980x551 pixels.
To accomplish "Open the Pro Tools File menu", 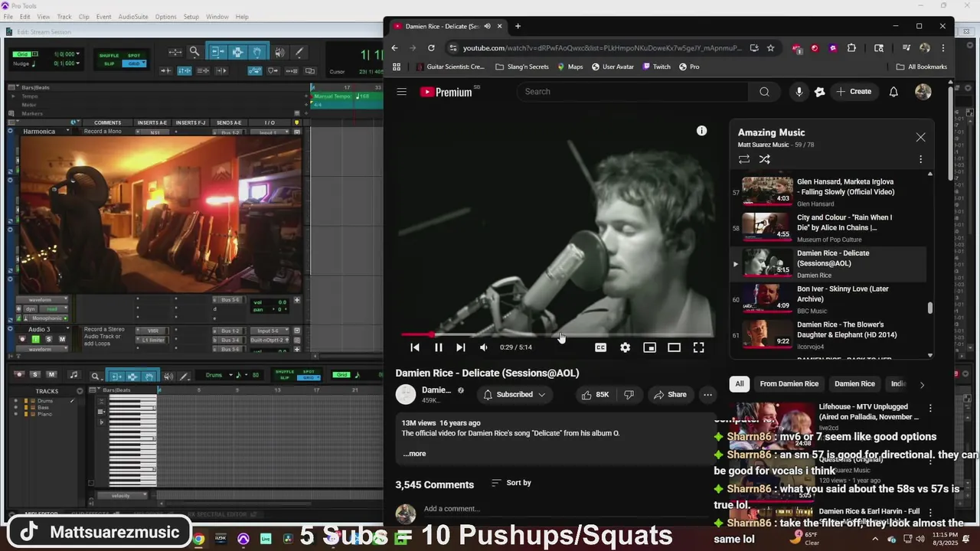I will coord(8,17).
